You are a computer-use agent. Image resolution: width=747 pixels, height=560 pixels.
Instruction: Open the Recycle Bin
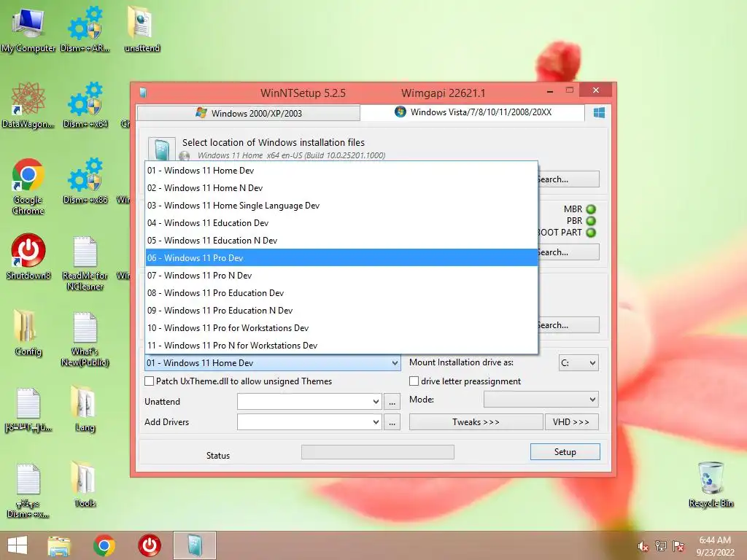click(711, 484)
